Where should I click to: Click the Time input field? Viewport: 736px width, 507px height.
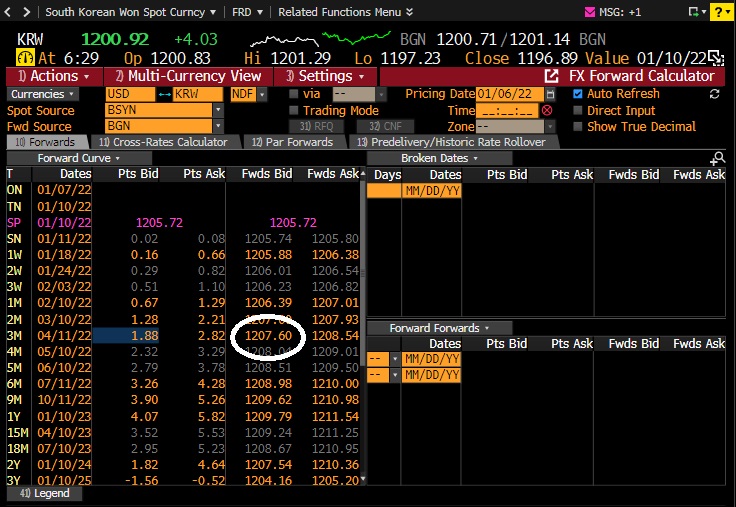507,111
